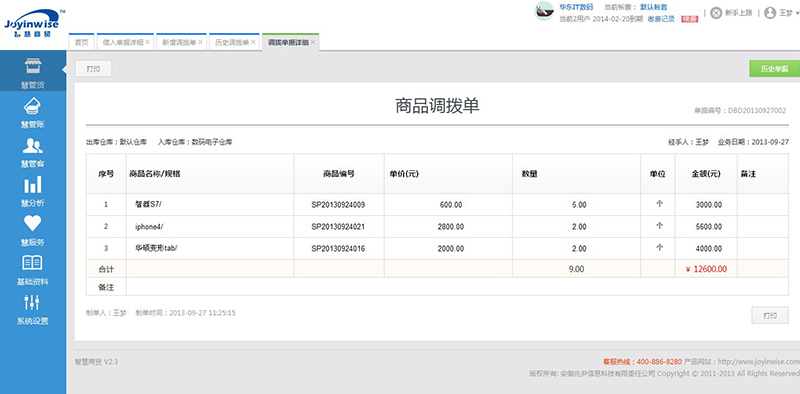The width and height of the screenshot is (800, 394).
Task: Click the amount 3000.00 cell
Action: 706,205
